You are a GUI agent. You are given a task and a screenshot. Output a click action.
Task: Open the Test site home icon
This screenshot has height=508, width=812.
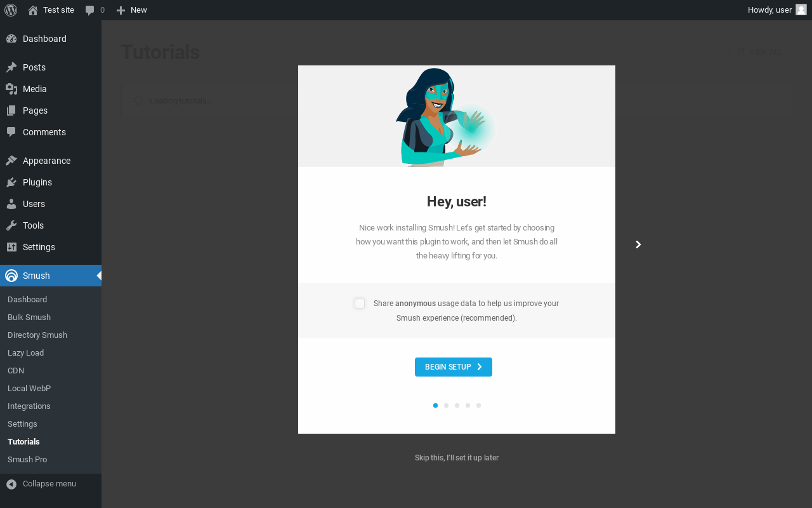click(x=33, y=10)
